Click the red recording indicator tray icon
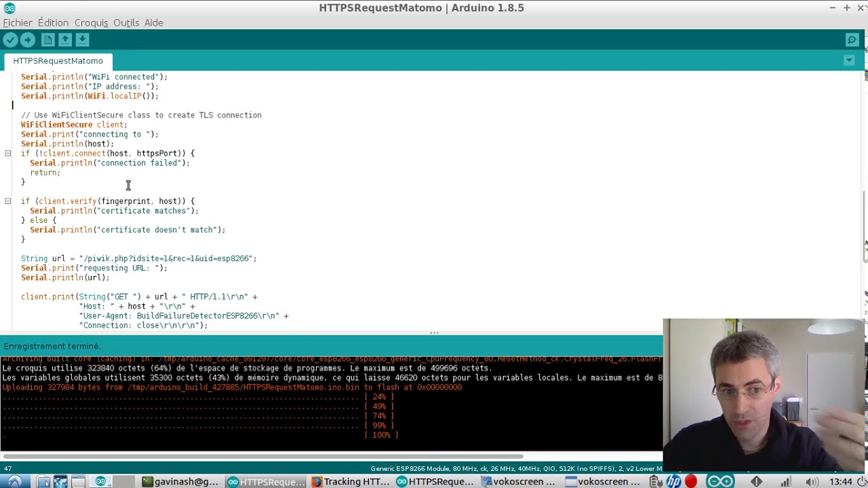The width and height of the screenshot is (868, 488). coord(691,481)
